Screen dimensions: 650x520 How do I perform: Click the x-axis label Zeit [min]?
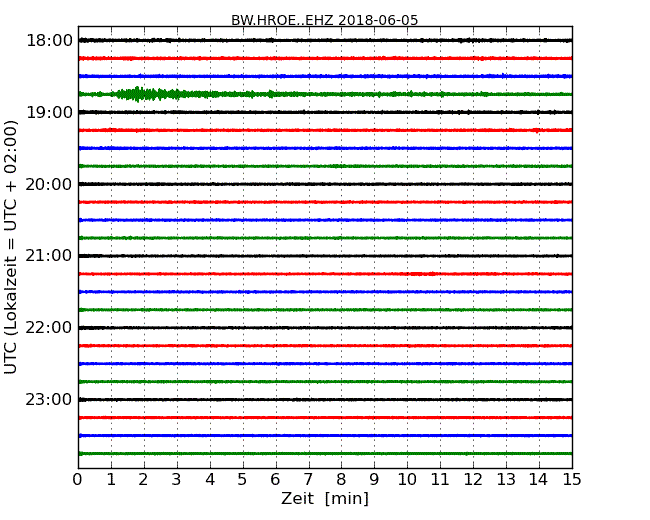(x=325, y=498)
